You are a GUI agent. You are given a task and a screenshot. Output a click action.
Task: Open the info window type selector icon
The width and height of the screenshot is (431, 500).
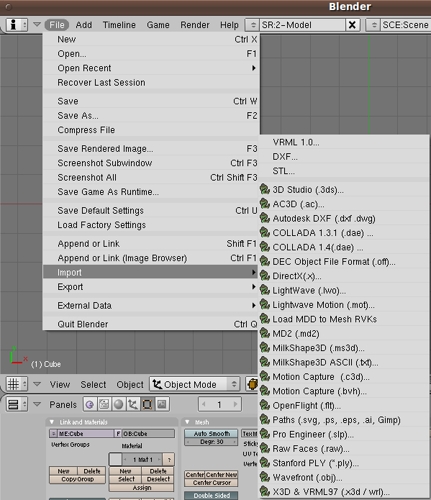tap(16, 25)
